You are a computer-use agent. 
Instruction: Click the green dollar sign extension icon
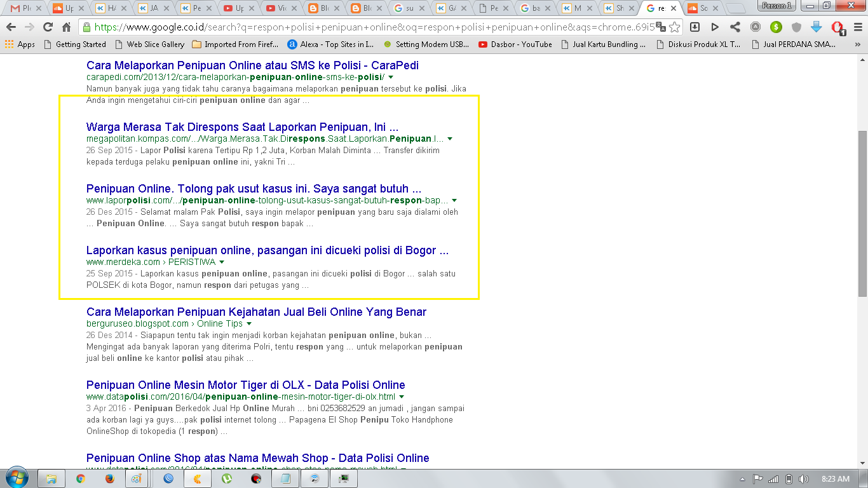pyautogui.click(x=776, y=27)
